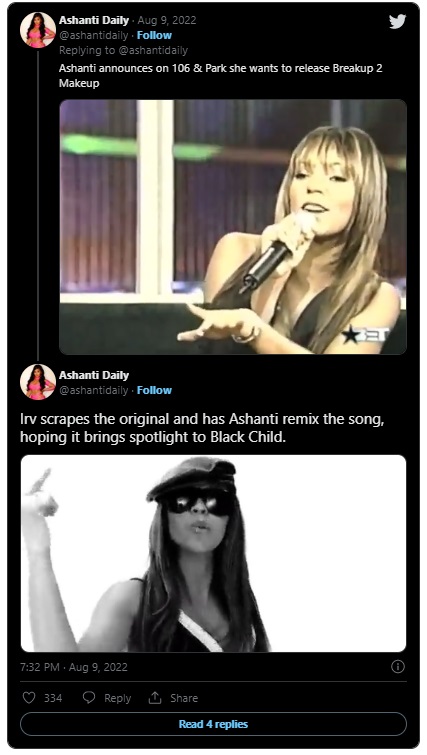427x755 pixels.
Task: Like the tweet with heart icon
Action: 29,697
